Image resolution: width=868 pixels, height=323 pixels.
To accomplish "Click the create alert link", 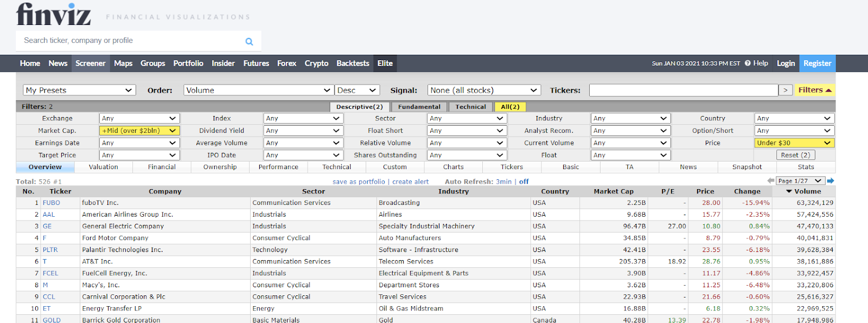I will pyautogui.click(x=410, y=182).
